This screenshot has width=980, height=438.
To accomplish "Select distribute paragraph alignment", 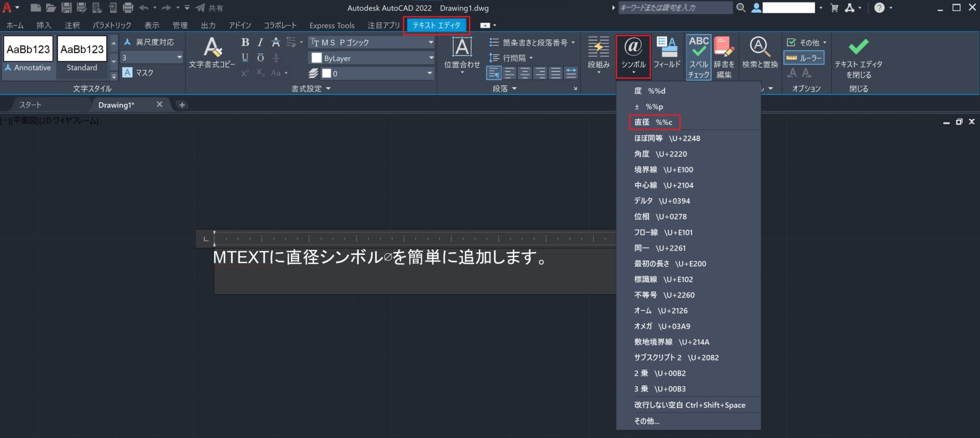I will click(x=571, y=73).
